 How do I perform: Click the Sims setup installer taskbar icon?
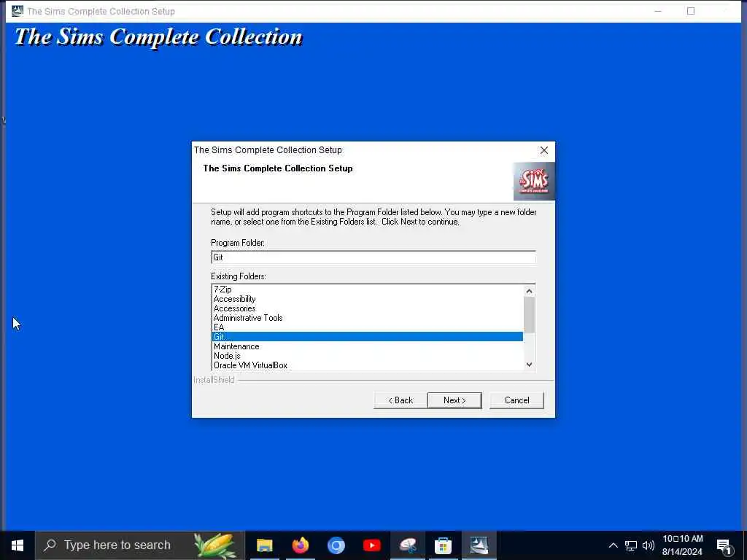pos(479,545)
